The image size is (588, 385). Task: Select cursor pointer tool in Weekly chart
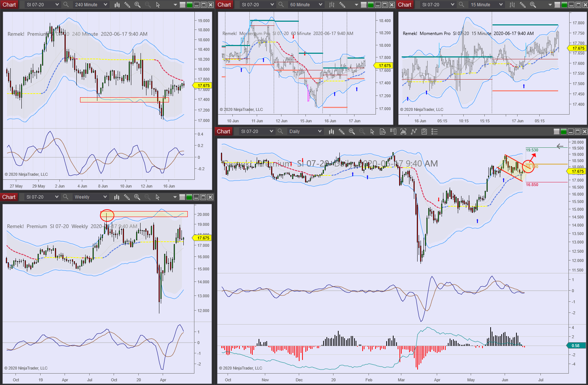point(158,197)
